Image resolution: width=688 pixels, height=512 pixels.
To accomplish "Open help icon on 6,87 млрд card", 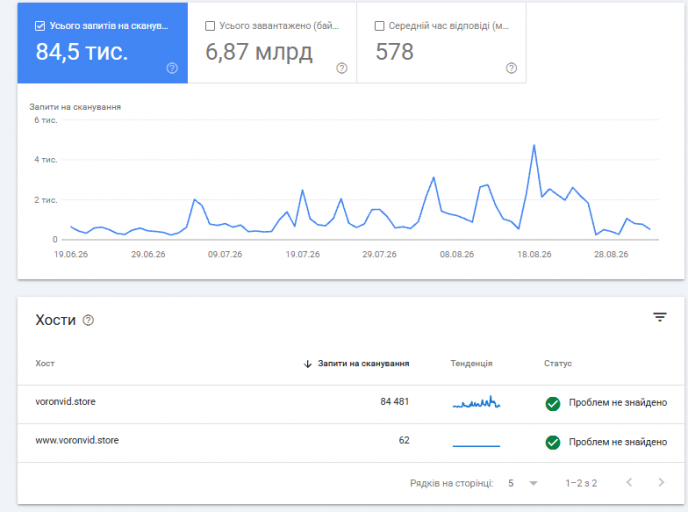I will tap(342, 68).
